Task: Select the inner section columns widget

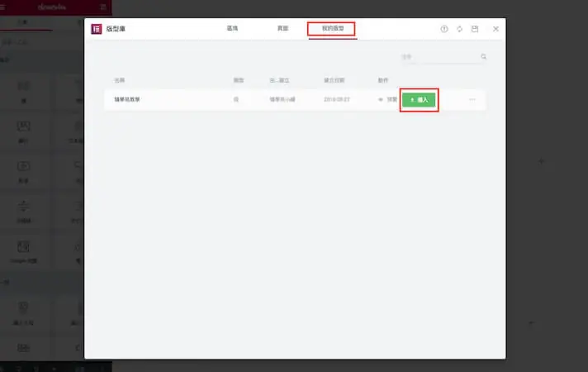Action: (x=23, y=91)
